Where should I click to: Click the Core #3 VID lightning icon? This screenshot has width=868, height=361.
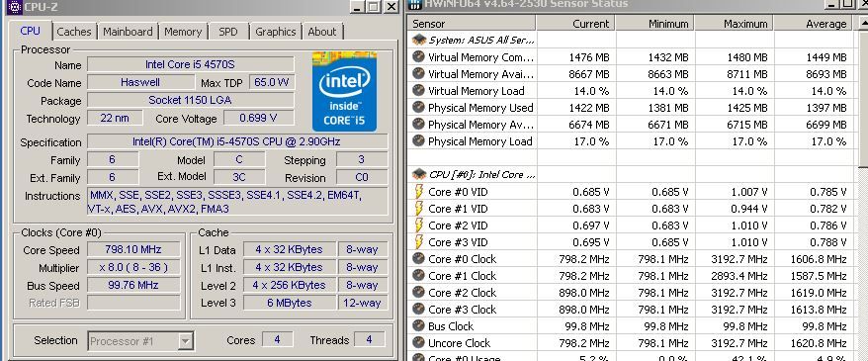[x=418, y=242]
